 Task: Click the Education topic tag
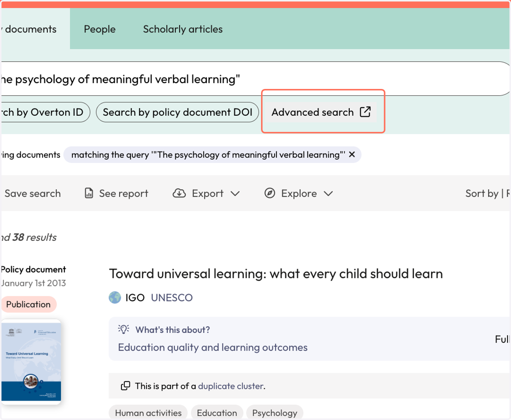click(217, 413)
